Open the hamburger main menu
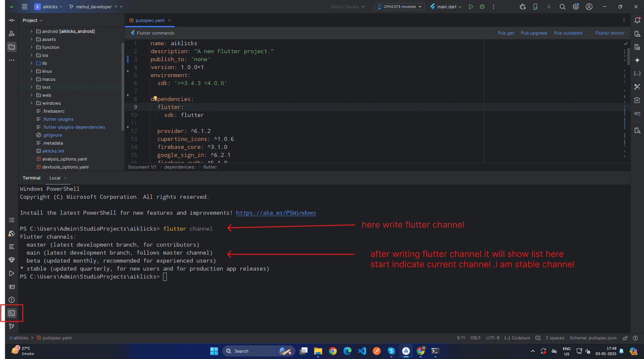Viewport: 644px width, 359px height. (x=25, y=7)
